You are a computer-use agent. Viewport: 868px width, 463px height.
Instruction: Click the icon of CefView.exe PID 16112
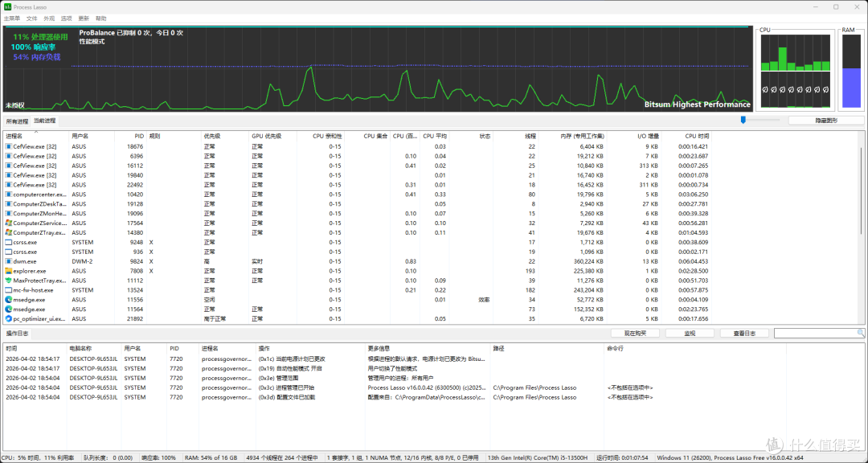(x=8, y=166)
